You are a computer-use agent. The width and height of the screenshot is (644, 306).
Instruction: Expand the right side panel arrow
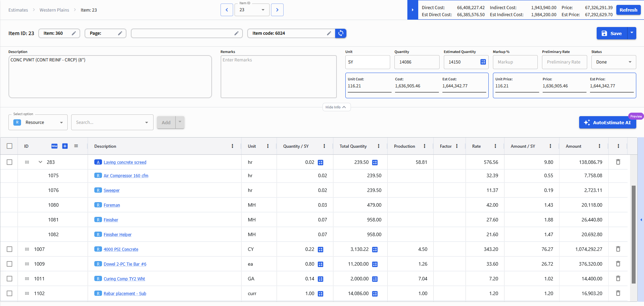click(x=641, y=220)
